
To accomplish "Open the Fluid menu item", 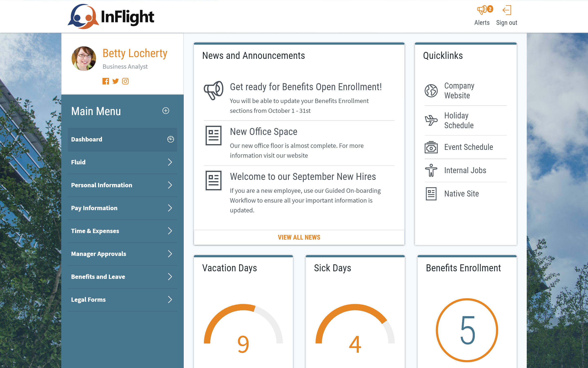I will [x=122, y=162].
